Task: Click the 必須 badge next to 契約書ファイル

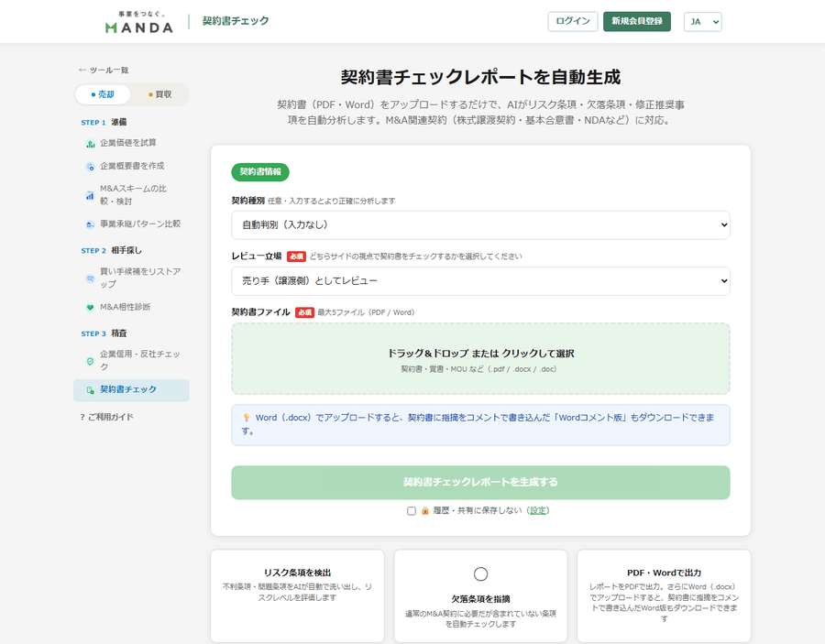Action: click(x=304, y=312)
